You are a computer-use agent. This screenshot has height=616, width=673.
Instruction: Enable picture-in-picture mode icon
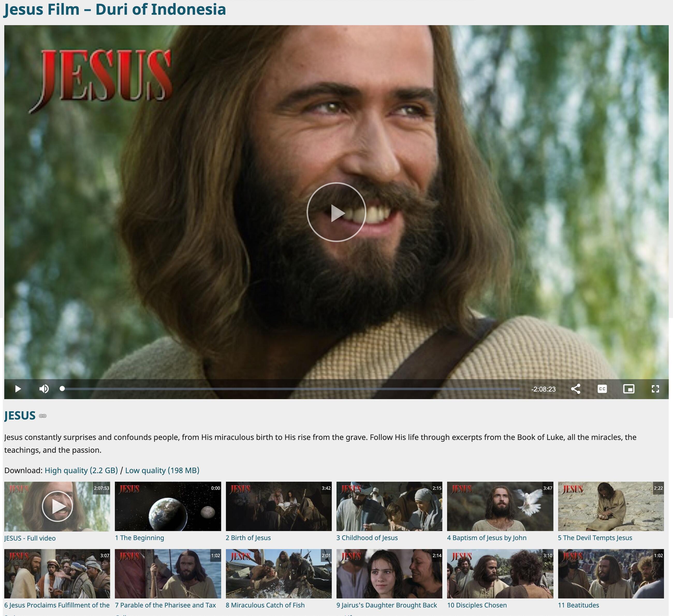point(629,389)
